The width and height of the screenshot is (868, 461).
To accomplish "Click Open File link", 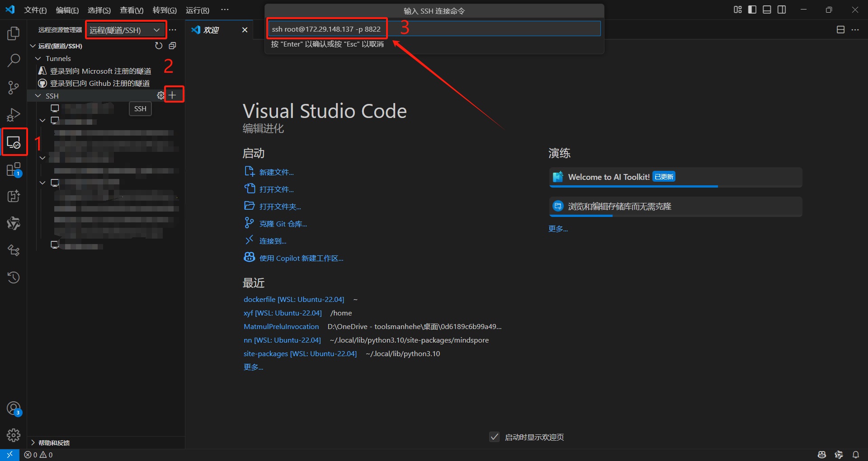I will pos(276,189).
